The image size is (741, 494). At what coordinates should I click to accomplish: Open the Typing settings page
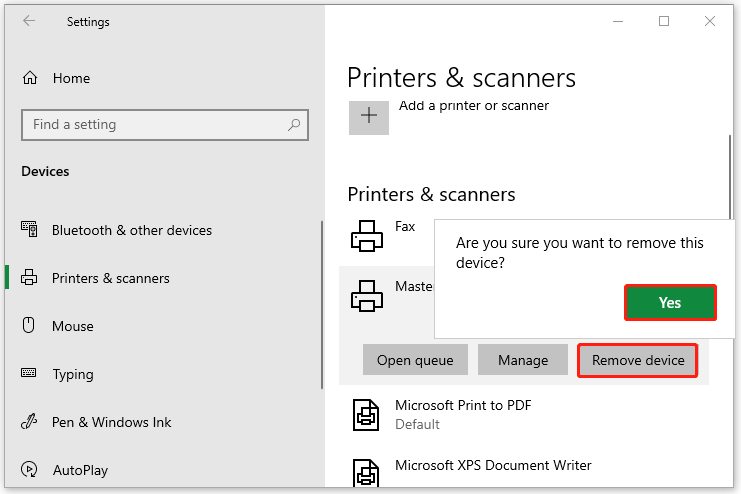pyautogui.click(x=73, y=374)
